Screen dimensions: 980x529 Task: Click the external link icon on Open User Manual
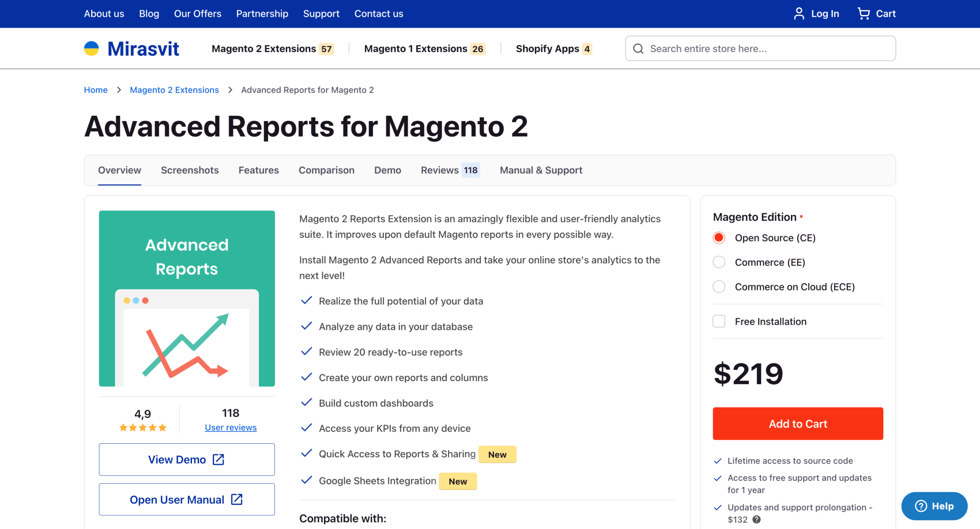pos(237,500)
